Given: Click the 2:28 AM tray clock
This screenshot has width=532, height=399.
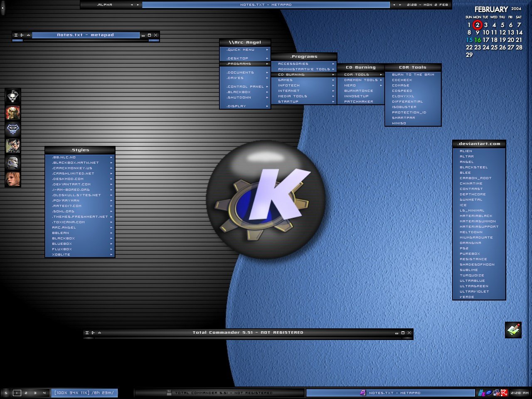Looking at the screenshot, I should (x=520, y=393).
